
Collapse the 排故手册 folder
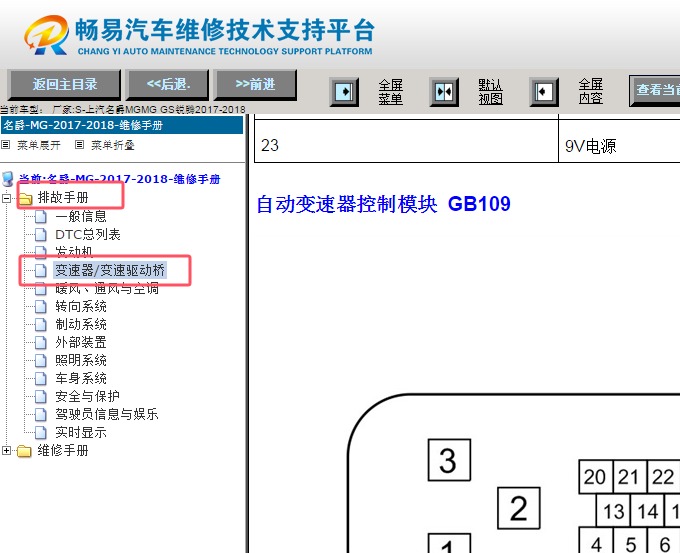[x=6, y=198]
